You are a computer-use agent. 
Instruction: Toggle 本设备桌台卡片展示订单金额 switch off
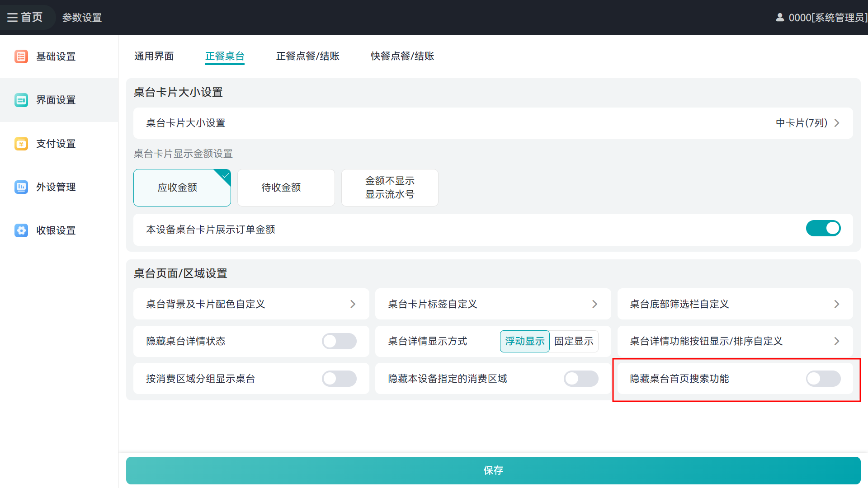(x=823, y=229)
